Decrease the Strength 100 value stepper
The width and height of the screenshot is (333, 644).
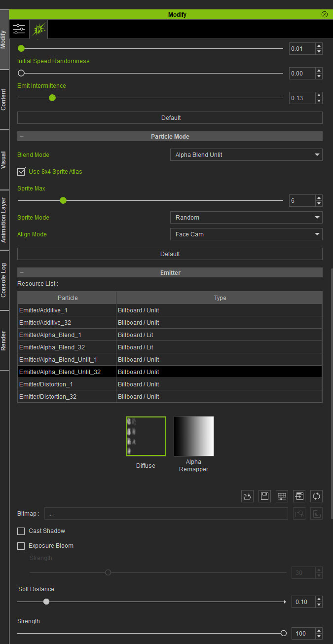click(x=319, y=636)
